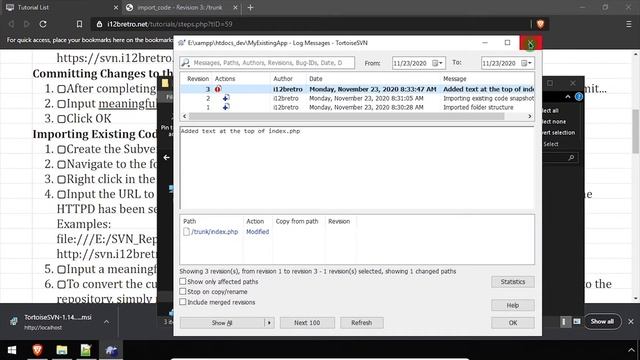Open Brave browser from the taskbar
Viewport: 640px width, 360px height.
coord(37,350)
